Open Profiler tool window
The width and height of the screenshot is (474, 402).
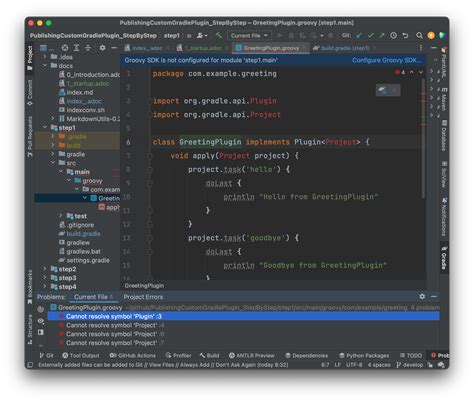click(178, 355)
